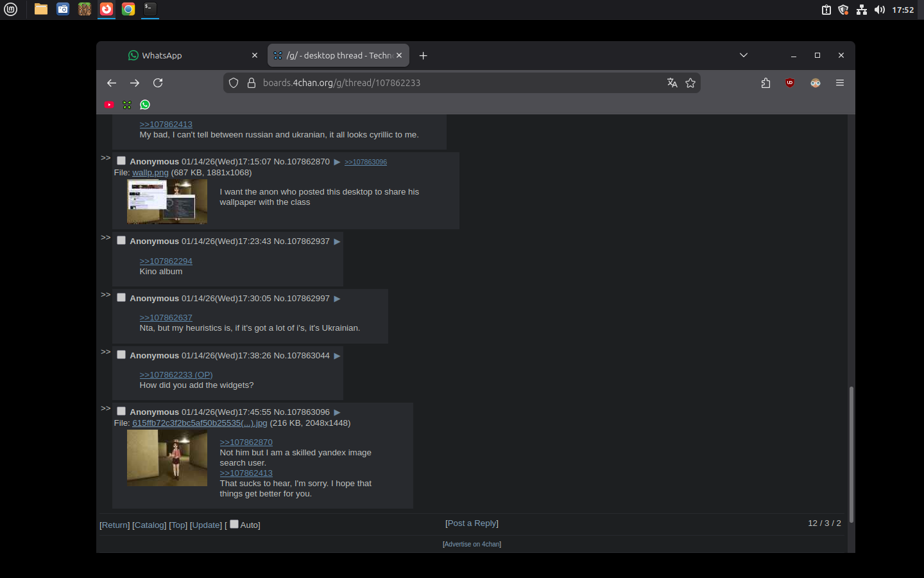
Task: Open the blue camera app in taskbar
Action: pos(63,10)
